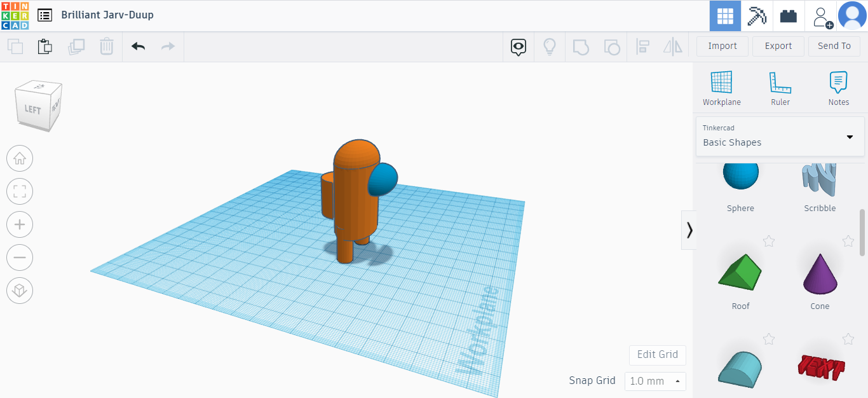Toggle the view notes eye icon
Viewport: 868px width, 398px height.
point(519,46)
